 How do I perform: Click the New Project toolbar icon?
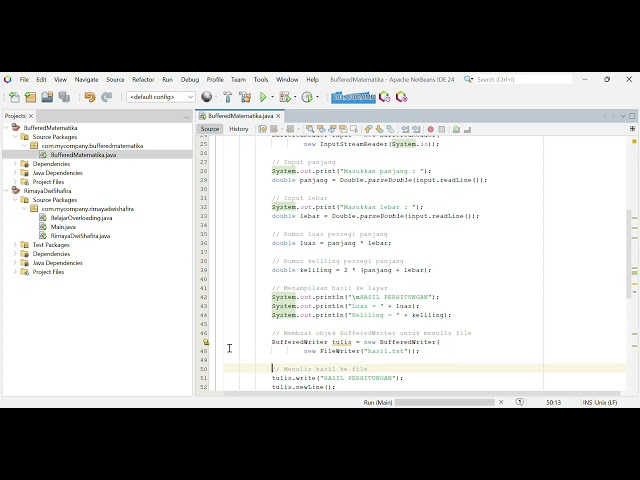coord(31,97)
